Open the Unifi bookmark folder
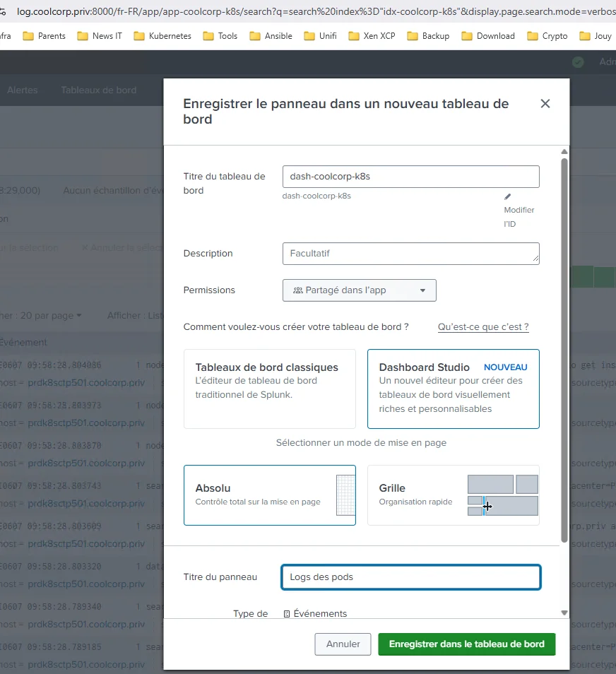The image size is (616, 674). [x=320, y=36]
